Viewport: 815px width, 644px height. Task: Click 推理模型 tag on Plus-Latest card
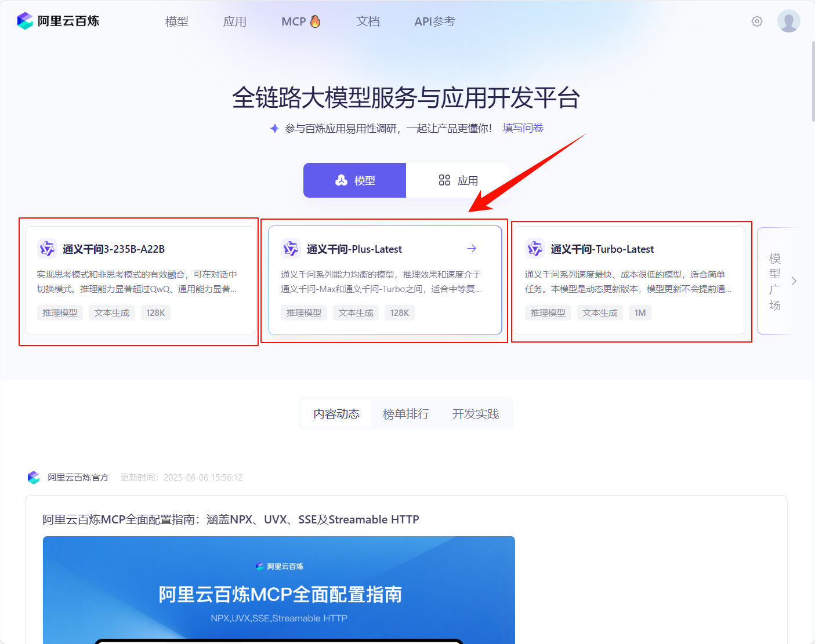tap(304, 313)
